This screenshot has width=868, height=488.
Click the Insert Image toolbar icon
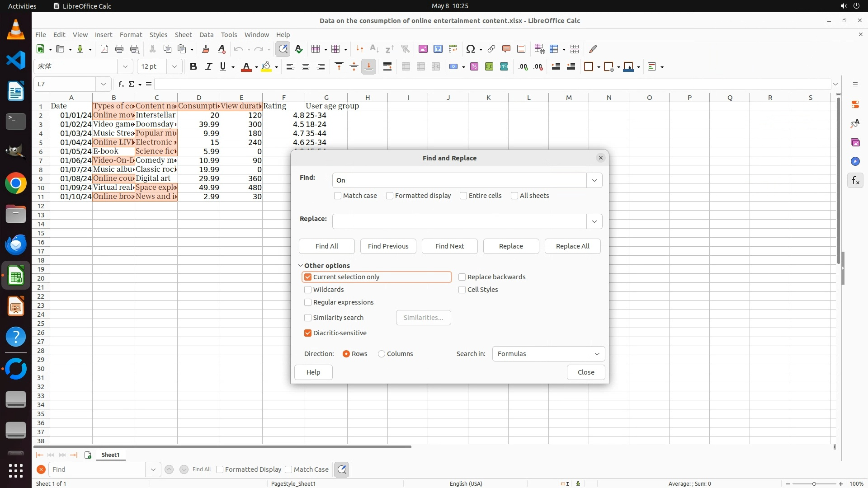(x=423, y=49)
